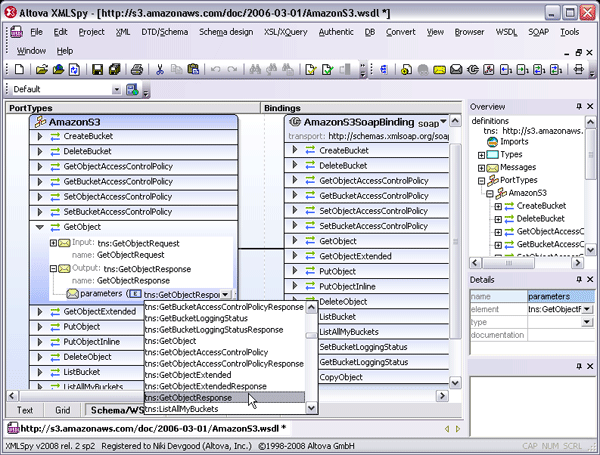The image size is (600, 455).
Task: Open the Schema design menu
Action: click(226, 32)
